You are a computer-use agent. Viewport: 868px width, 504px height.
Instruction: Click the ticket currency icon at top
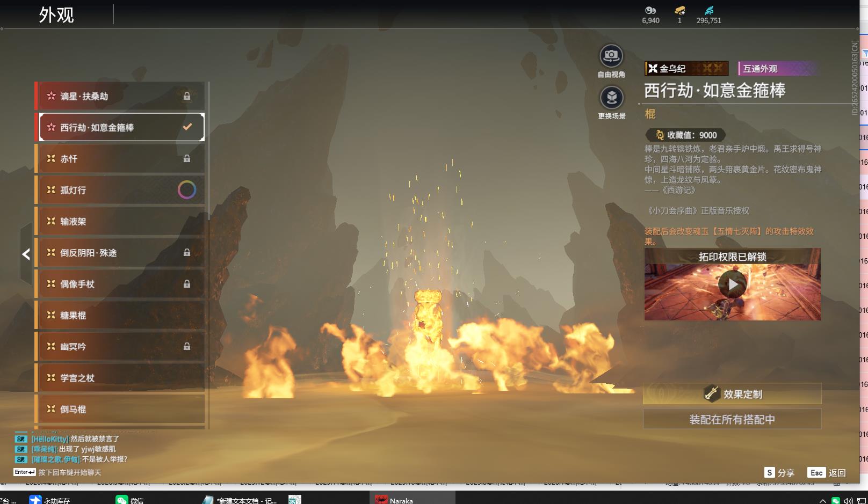[679, 10]
